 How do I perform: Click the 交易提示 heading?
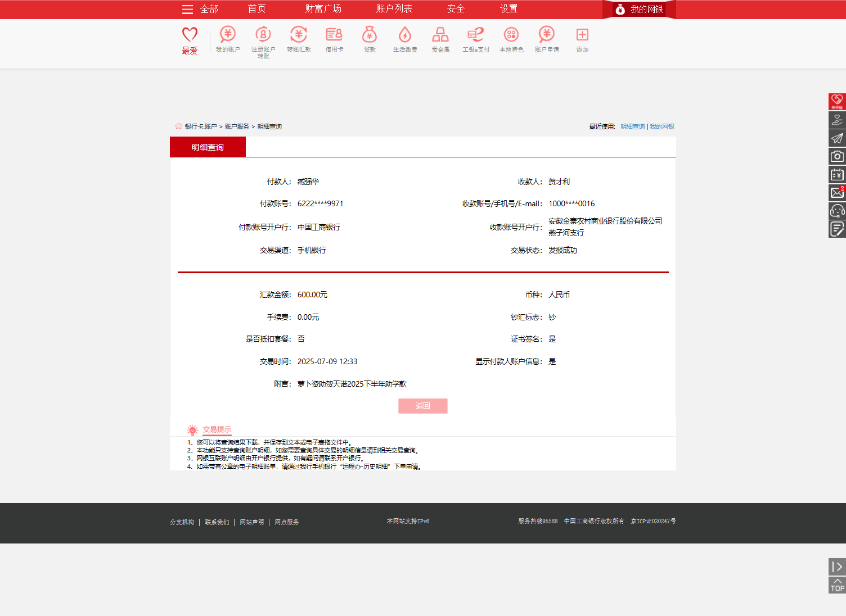pos(217,429)
